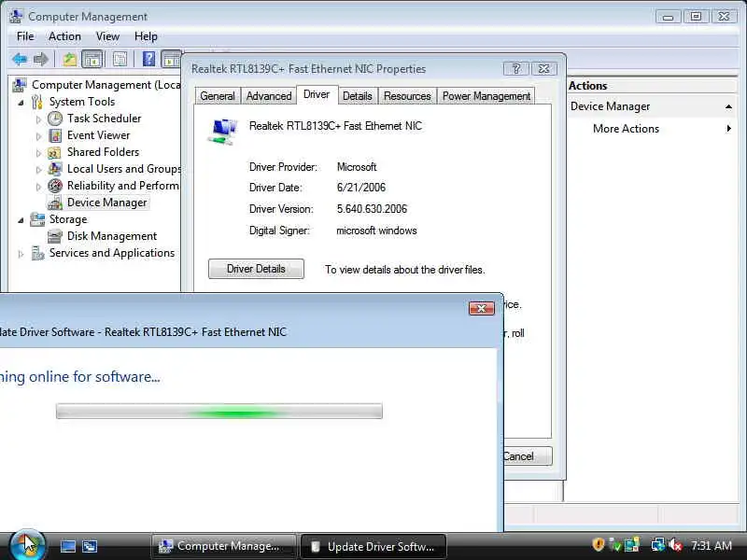This screenshot has width=747, height=560.
Task: Click the 7:31 AM taskbar clock
Action: pos(712,545)
